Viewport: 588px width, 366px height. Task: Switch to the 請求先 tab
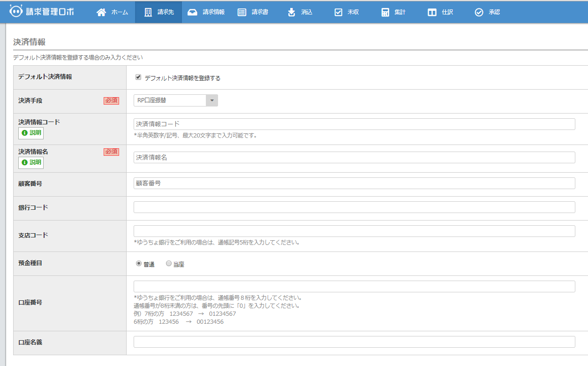(x=158, y=12)
